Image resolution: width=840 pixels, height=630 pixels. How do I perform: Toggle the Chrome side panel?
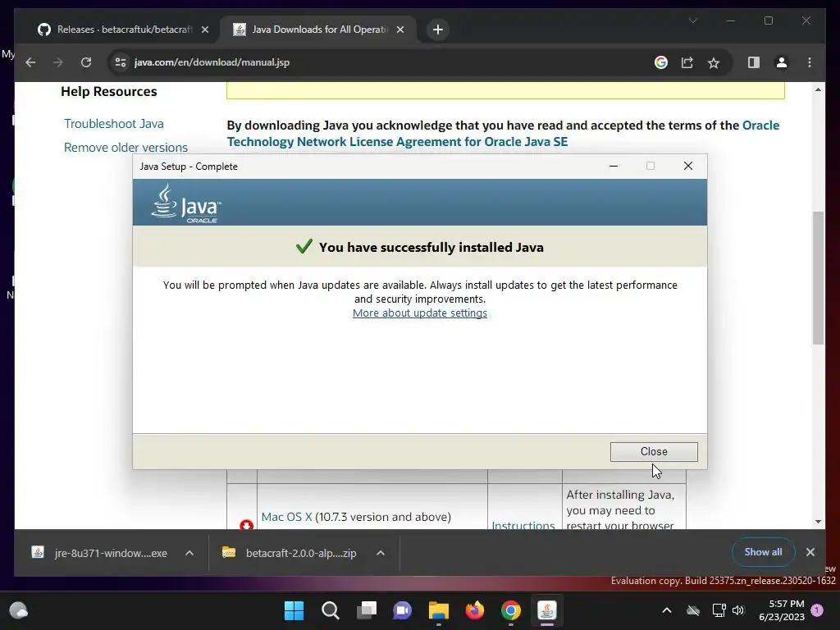pyautogui.click(x=754, y=62)
